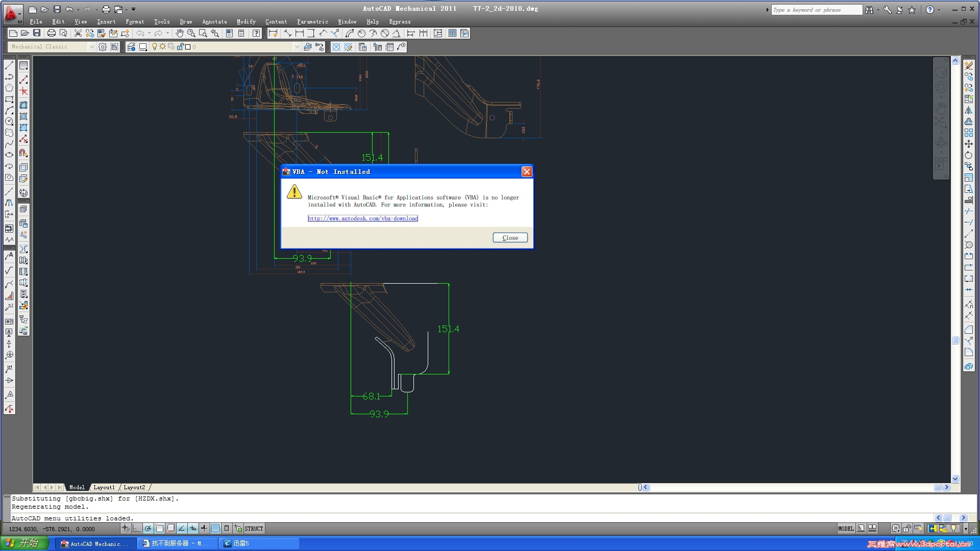
Task: Click the Plot printer icon
Action: coord(52,33)
